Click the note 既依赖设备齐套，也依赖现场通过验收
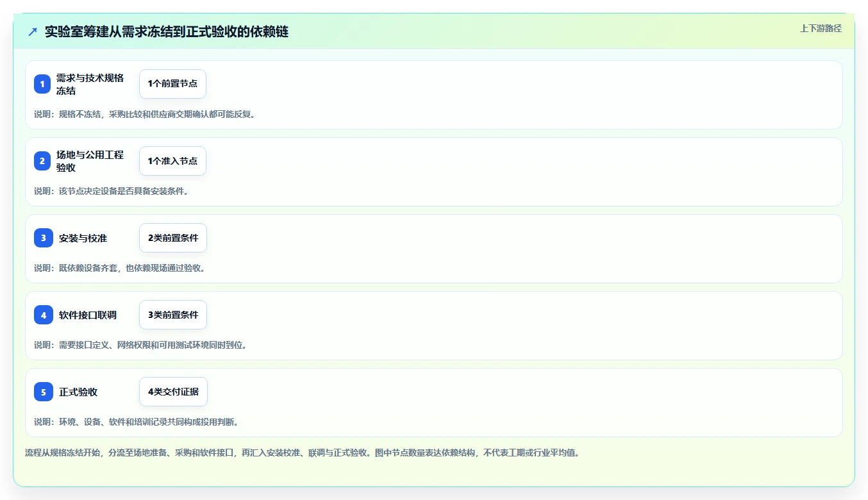 [119, 268]
